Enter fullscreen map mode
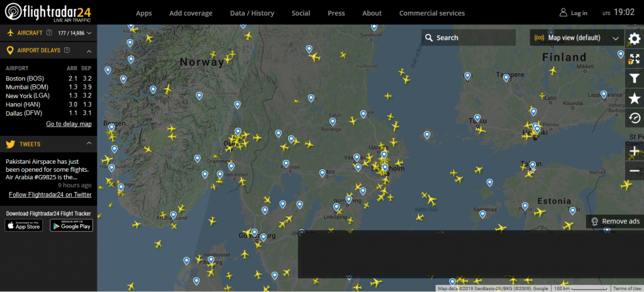Image resolution: width=644 pixels, height=292 pixels. pyautogui.click(x=634, y=59)
